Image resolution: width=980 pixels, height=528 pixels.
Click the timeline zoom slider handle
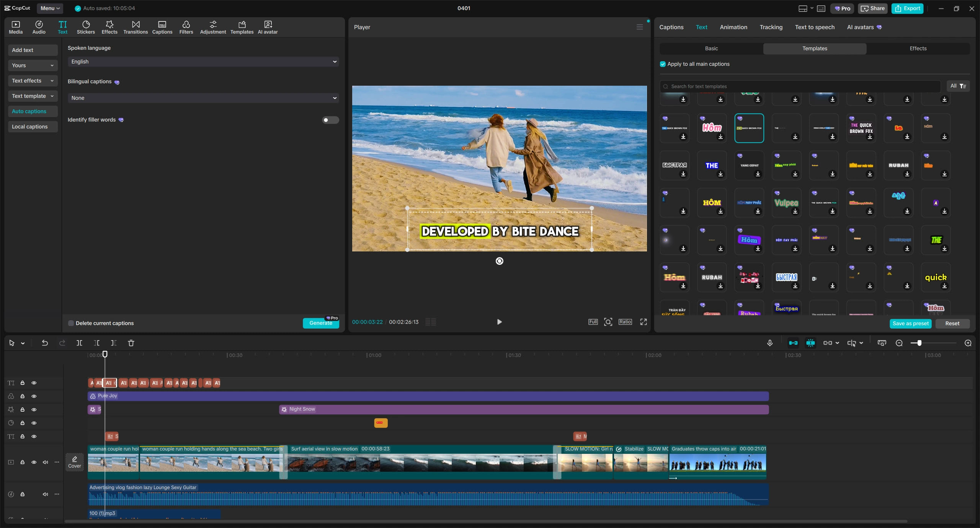pos(919,343)
